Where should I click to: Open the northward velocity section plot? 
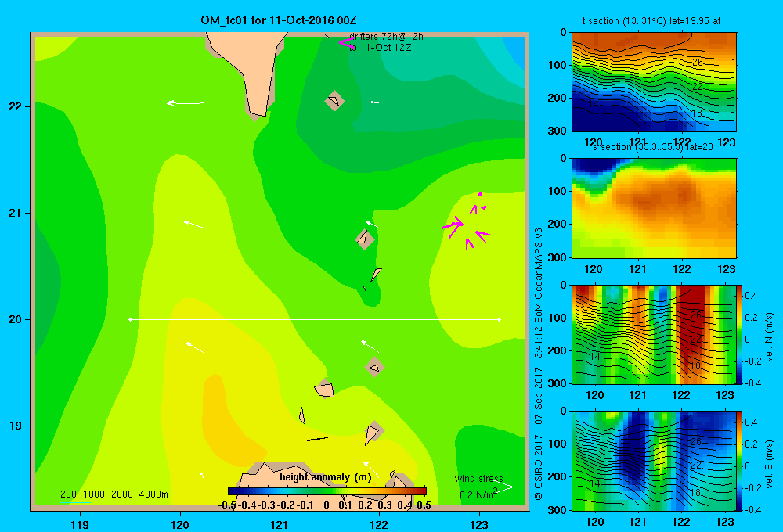tap(654, 334)
